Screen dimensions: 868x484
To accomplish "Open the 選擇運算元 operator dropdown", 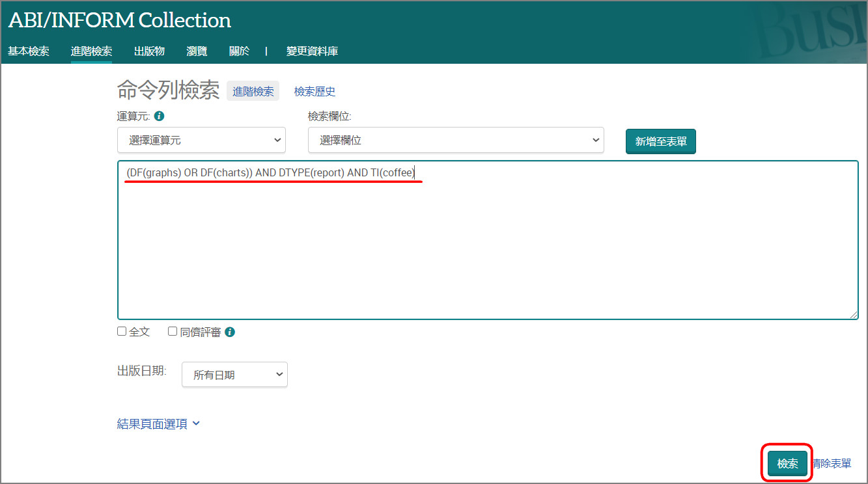I will pyautogui.click(x=201, y=140).
